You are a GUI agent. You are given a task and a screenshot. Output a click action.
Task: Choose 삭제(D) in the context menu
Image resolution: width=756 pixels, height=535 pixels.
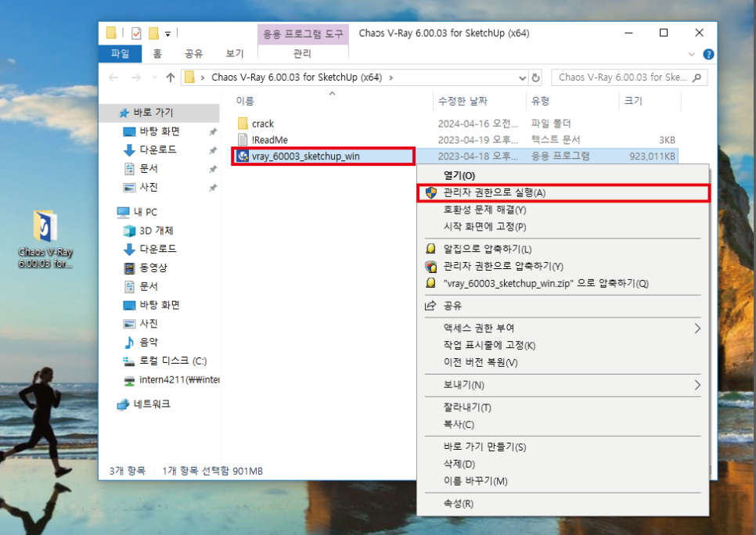click(563, 464)
